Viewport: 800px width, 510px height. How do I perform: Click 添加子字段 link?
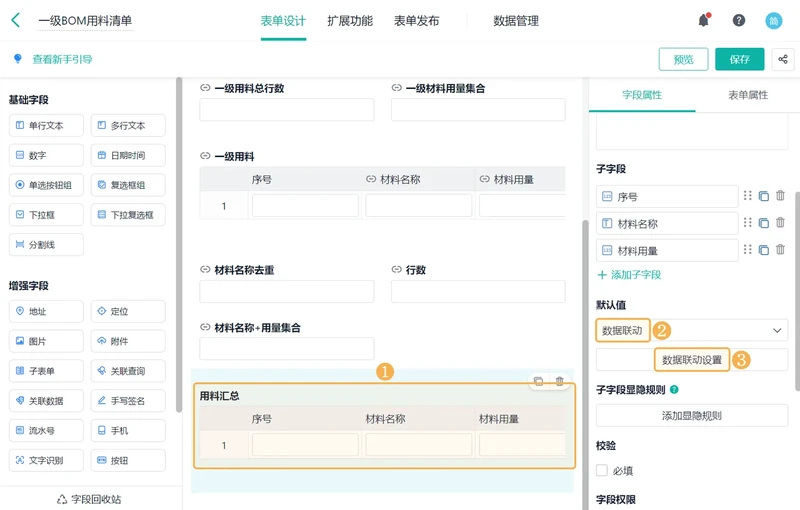click(x=629, y=275)
